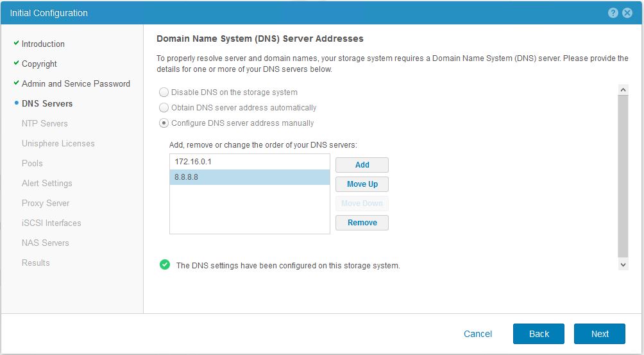Click the Move Down button
This screenshot has height=355, width=644.
[x=362, y=203]
